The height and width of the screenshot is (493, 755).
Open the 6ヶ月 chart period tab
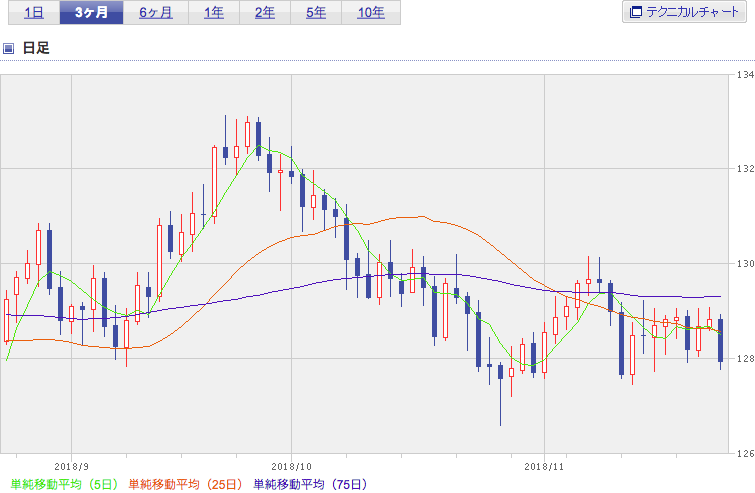tap(156, 13)
